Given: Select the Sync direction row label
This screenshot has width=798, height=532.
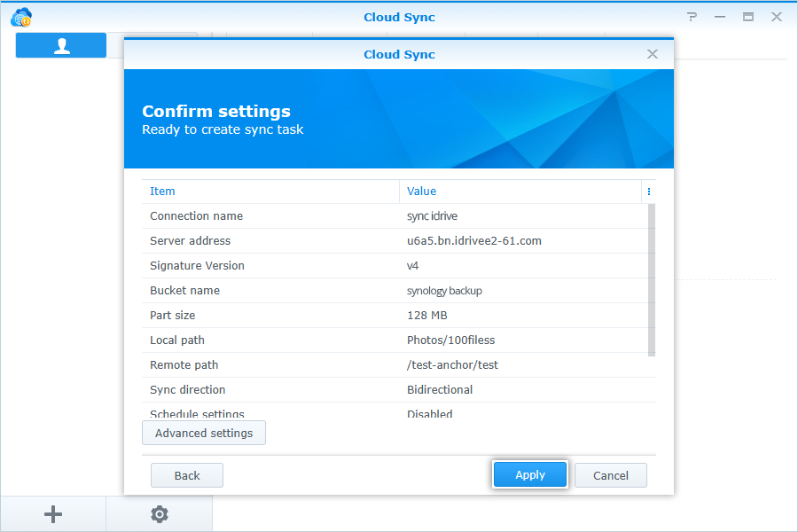Looking at the screenshot, I should point(188,390).
